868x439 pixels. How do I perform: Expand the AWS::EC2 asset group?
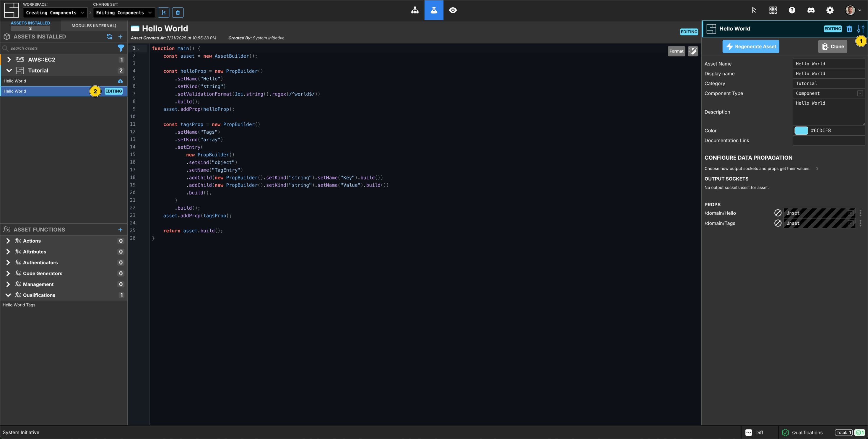pyautogui.click(x=9, y=60)
